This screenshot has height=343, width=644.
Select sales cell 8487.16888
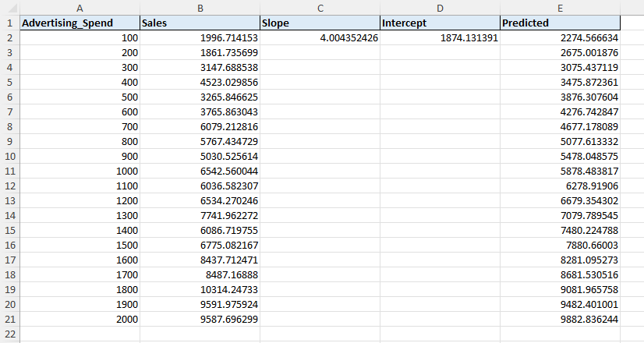(x=200, y=274)
